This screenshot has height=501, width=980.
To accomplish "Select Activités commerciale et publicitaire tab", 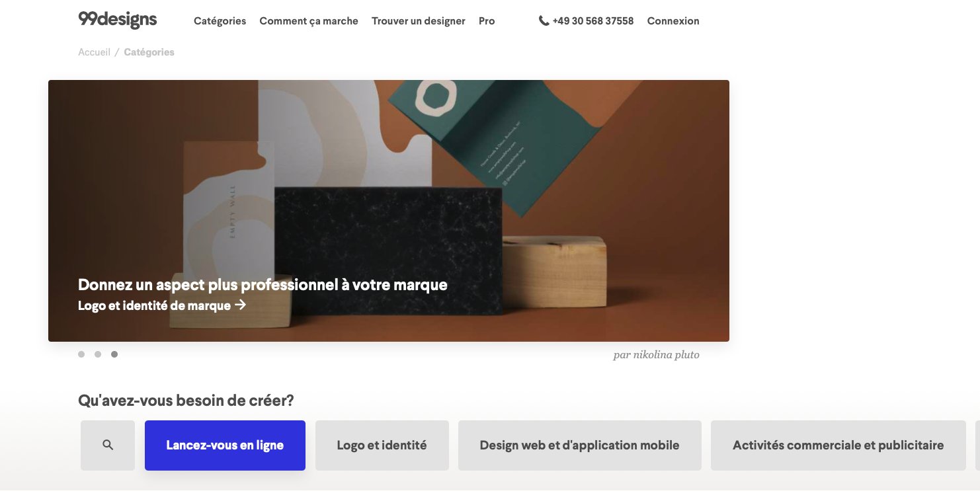I will [x=838, y=445].
